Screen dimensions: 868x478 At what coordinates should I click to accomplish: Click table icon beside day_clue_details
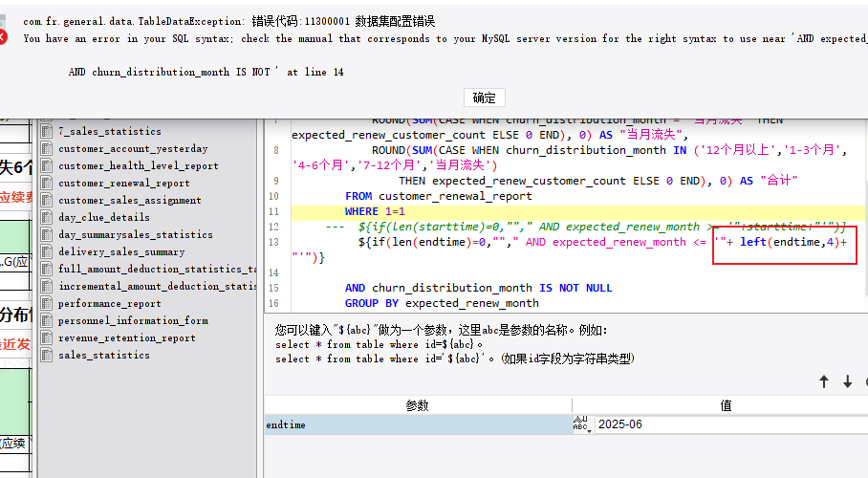47,217
